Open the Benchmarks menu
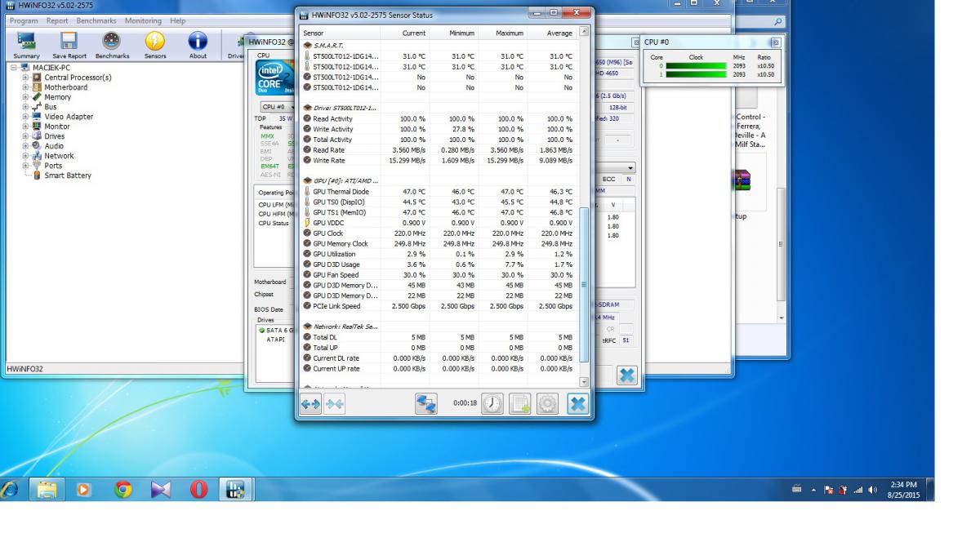The width and height of the screenshot is (980, 551). (96, 20)
